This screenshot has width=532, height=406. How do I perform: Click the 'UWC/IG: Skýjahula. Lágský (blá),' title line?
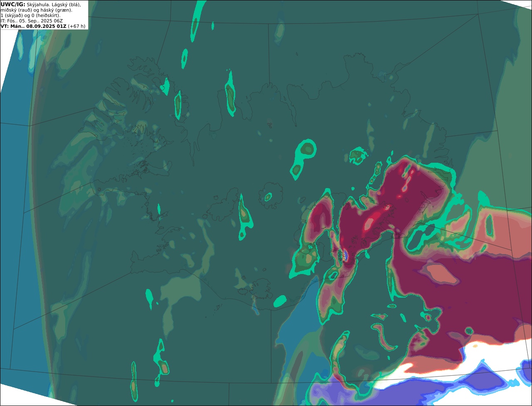click(41, 4)
